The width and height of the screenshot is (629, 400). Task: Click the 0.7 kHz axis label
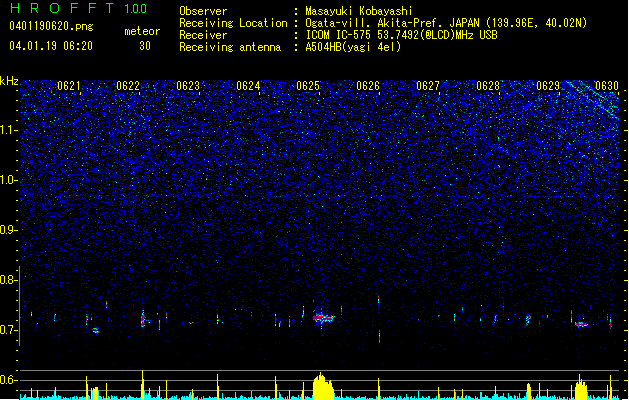8,330
